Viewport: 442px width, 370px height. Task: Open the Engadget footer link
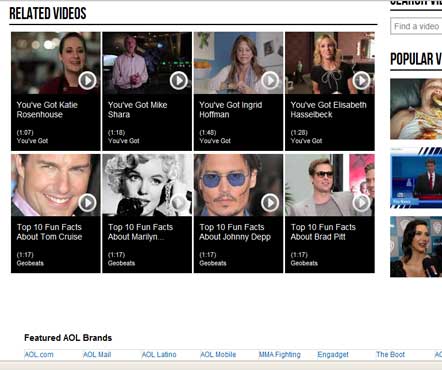(333, 355)
